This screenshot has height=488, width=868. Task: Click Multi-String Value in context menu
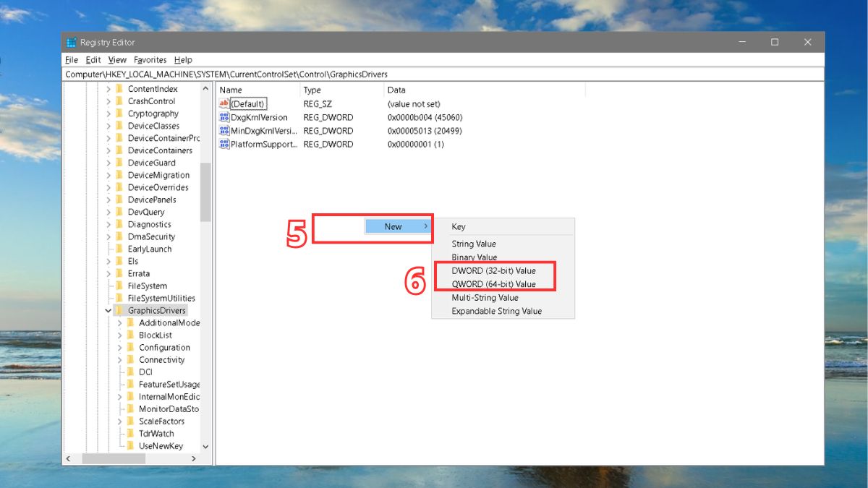485,297
